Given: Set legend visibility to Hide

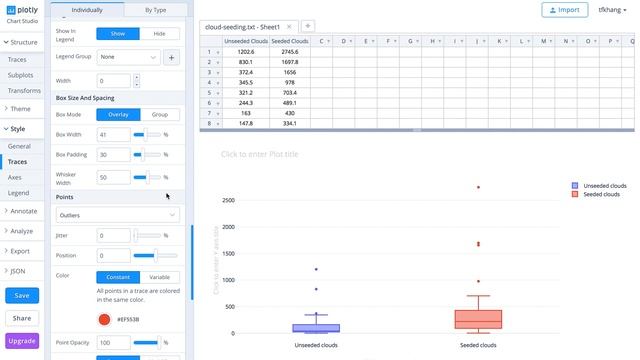Looking at the screenshot, I should (x=160, y=34).
